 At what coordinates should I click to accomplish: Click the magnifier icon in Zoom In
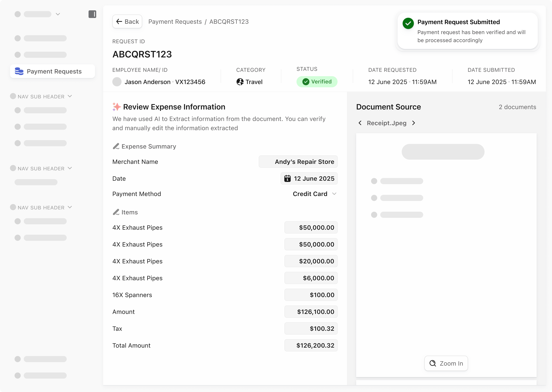(433, 363)
